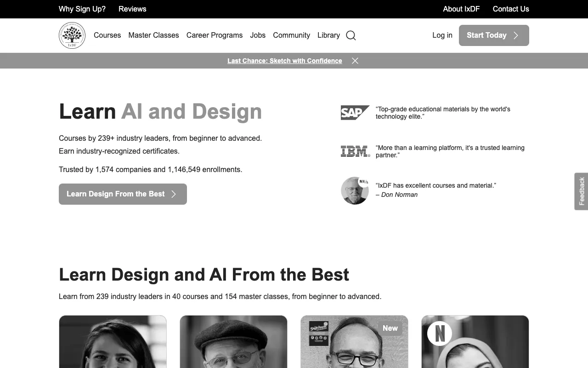Click the IxDF tree logo
The image size is (588, 368).
(72, 35)
